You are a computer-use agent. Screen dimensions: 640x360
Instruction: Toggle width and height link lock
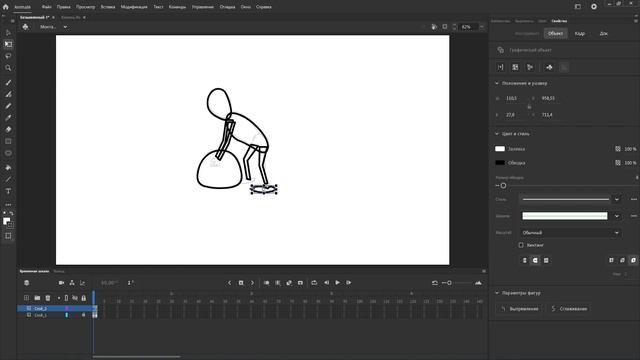pos(529,107)
